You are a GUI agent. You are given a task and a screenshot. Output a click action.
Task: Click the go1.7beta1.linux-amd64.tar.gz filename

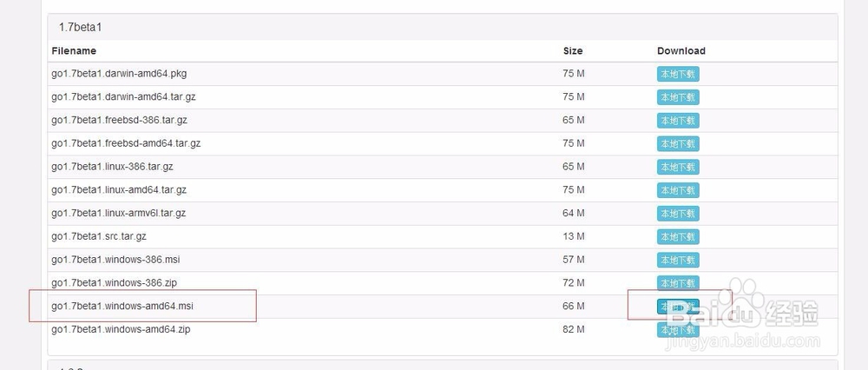click(x=119, y=189)
